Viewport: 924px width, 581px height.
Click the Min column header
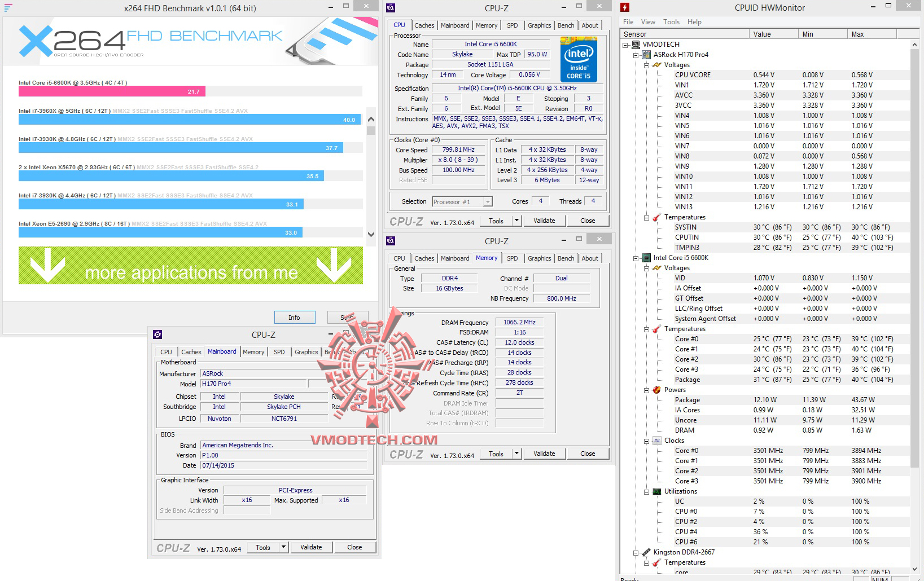point(823,34)
